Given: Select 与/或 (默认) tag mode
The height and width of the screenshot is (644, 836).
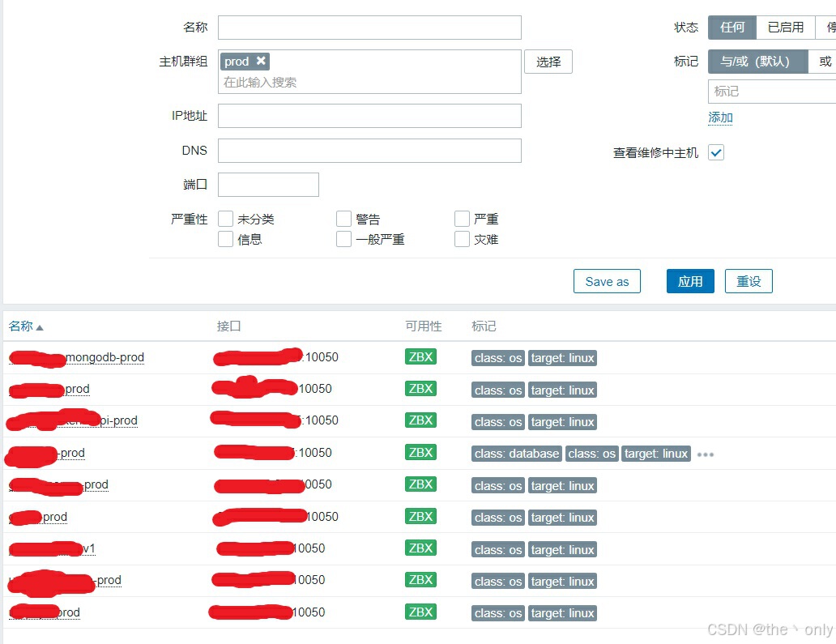Looking at the screenshot, I should point(757,62).
